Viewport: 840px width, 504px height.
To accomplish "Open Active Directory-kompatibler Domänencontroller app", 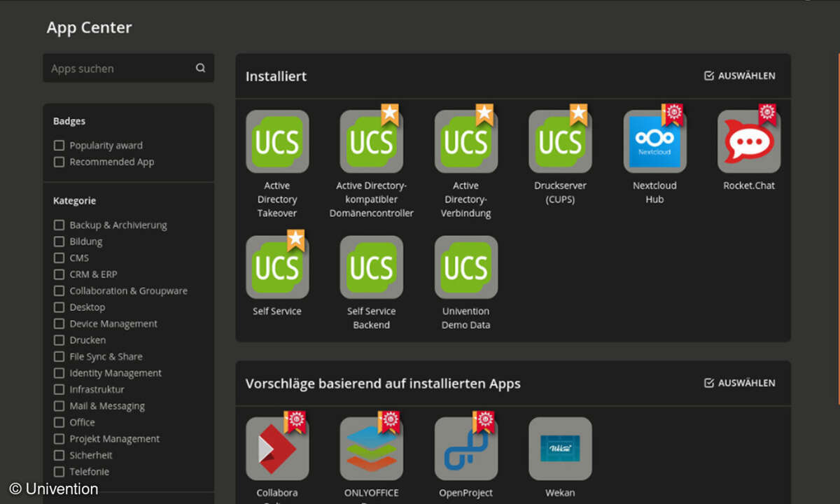I will pos(372,141).
